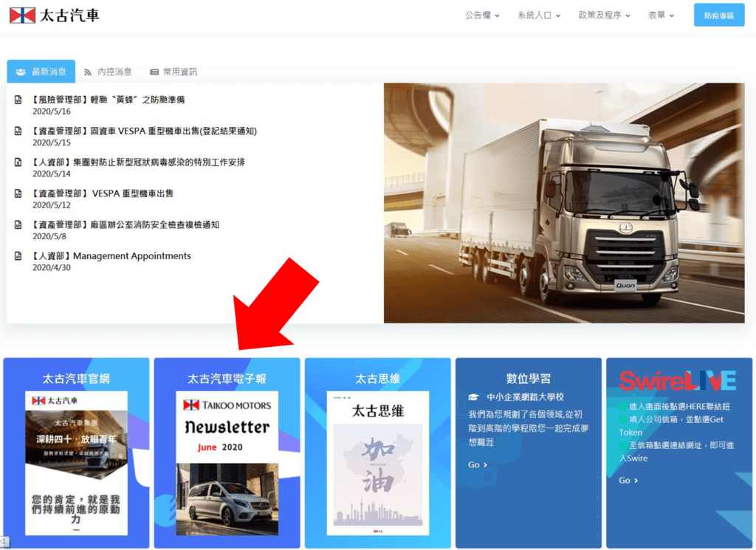Click the Taikoo Motors logo icon
The image size is (756, 550).
(22, 15)
